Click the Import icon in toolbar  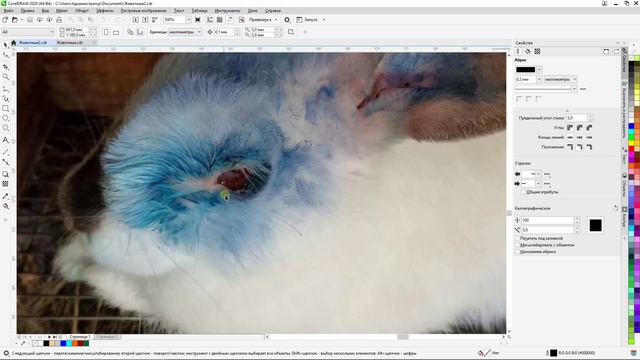[x=136, y=20]
